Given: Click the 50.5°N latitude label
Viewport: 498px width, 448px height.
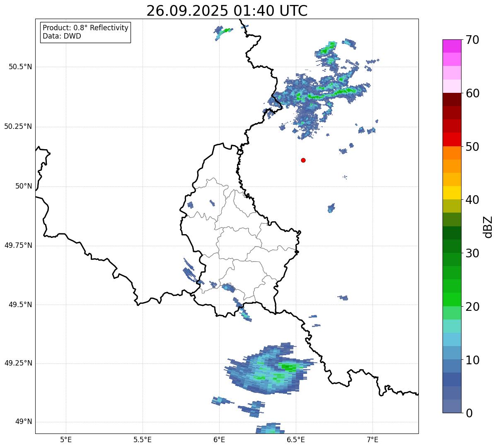Looking at the screenshot, I should click(20, 67).
